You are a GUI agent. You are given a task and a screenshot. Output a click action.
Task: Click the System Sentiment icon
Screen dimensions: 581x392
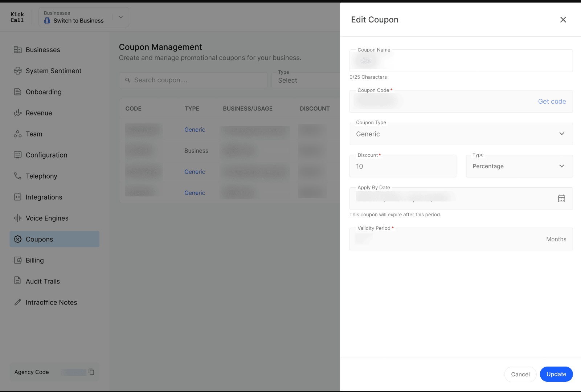tap(17, 71)
